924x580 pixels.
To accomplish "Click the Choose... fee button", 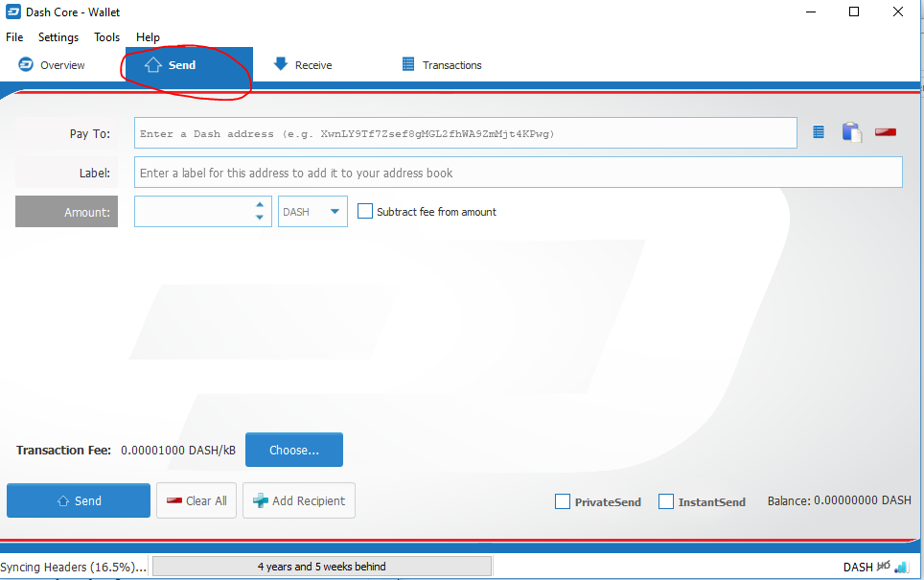I will (x=294, y=450).
